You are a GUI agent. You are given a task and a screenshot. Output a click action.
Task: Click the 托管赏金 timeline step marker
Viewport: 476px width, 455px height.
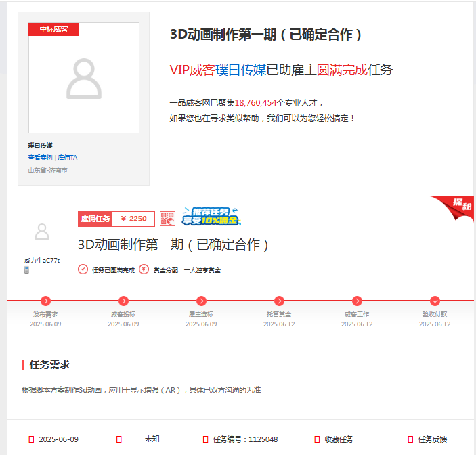click(x=279, y=301)
